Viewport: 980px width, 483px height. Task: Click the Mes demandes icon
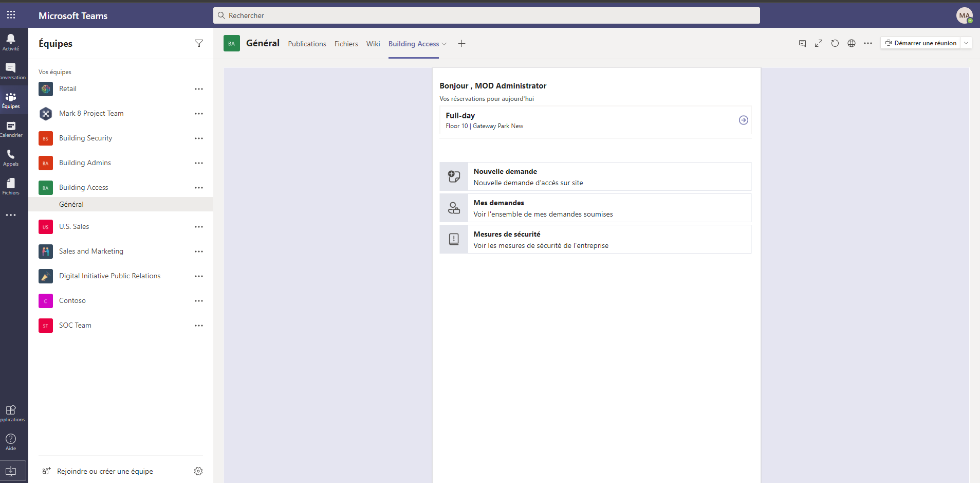(x=454, y=208)
